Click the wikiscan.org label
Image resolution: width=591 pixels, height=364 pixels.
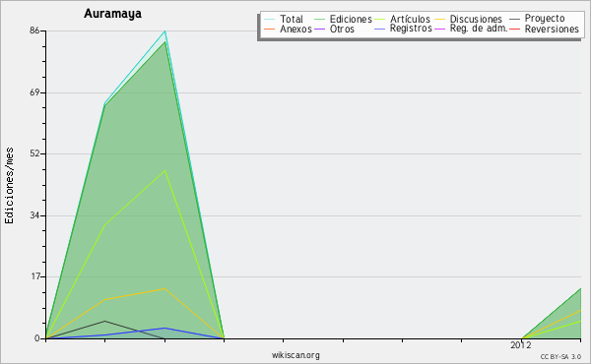click(295, 355)
